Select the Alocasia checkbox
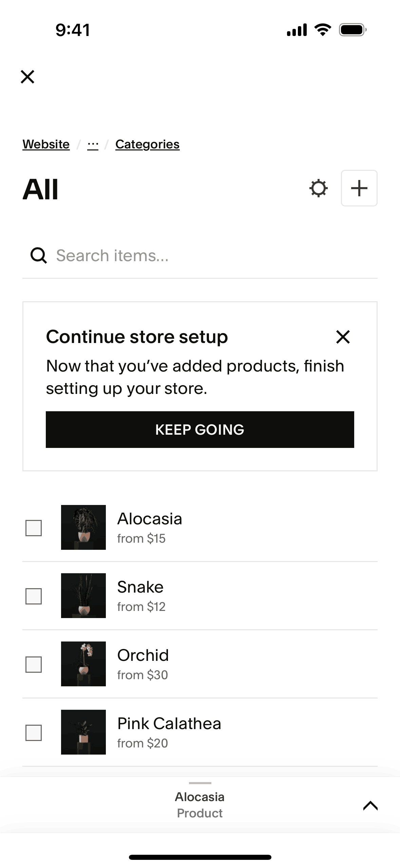Viewport: 400px width, 868px height. point(34,528)
